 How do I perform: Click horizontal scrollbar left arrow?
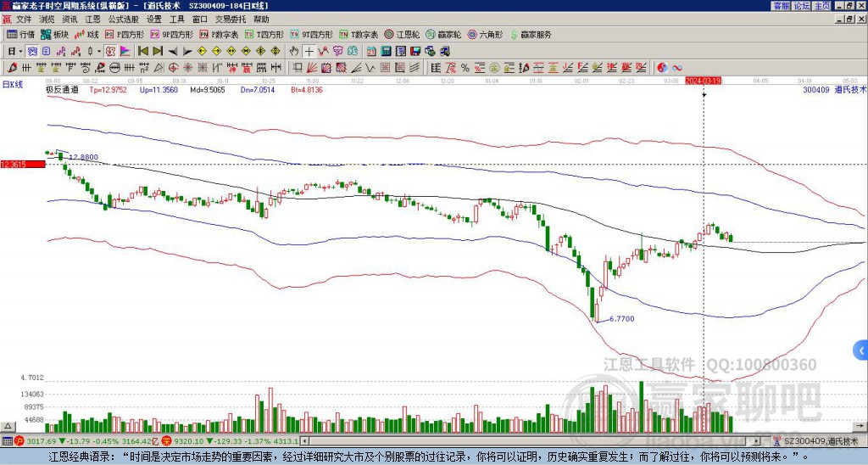[x=305, y=441]
